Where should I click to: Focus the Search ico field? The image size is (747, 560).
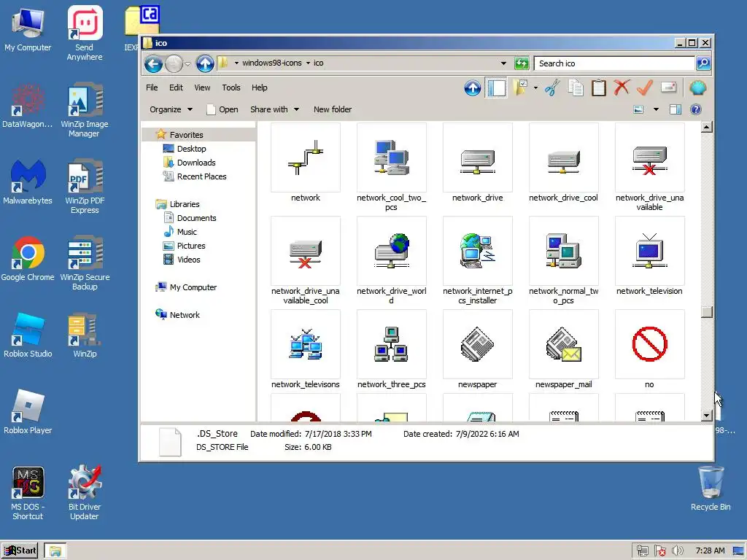click(614, 63)
